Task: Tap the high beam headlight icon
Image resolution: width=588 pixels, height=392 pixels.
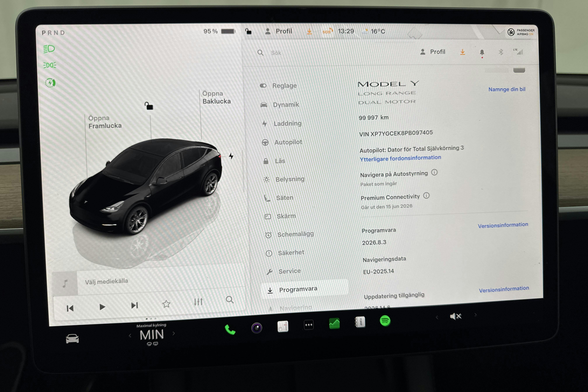Action: [x=49, y=49]
